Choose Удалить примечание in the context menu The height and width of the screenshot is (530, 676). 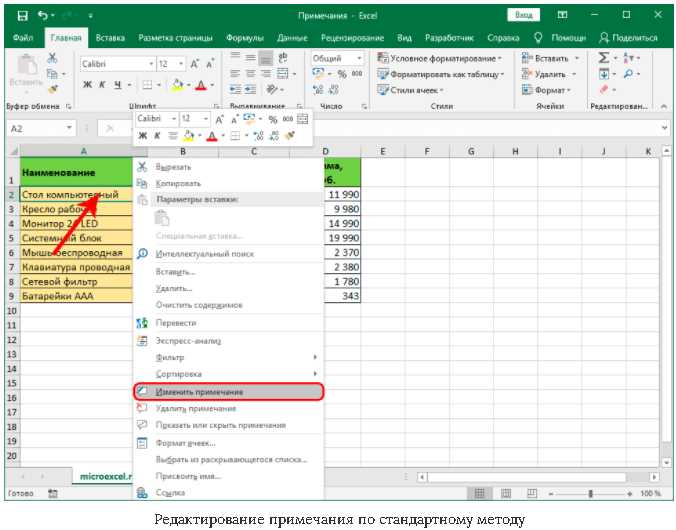228,408
